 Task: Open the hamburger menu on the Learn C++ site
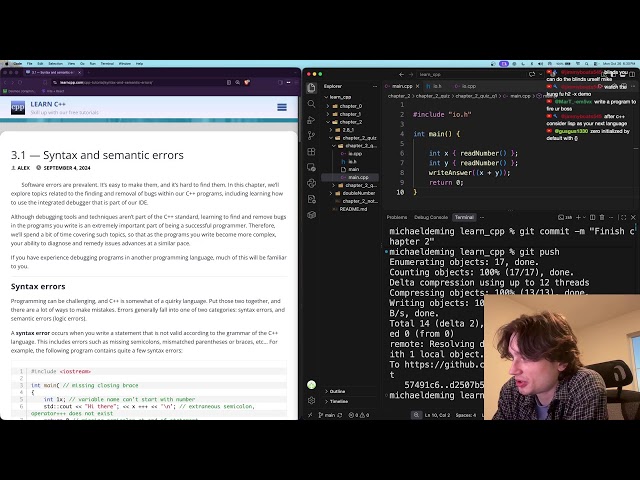pos(282,107)
